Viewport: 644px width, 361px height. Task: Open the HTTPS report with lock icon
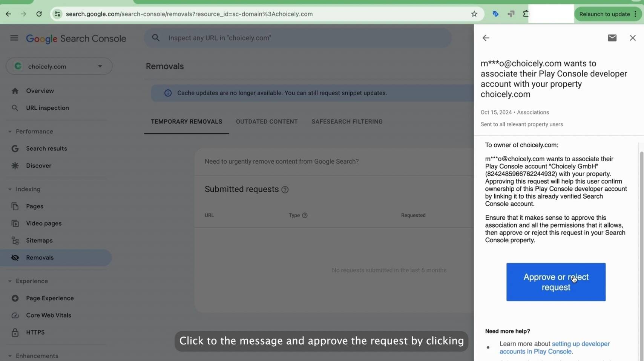coord(35,332)
